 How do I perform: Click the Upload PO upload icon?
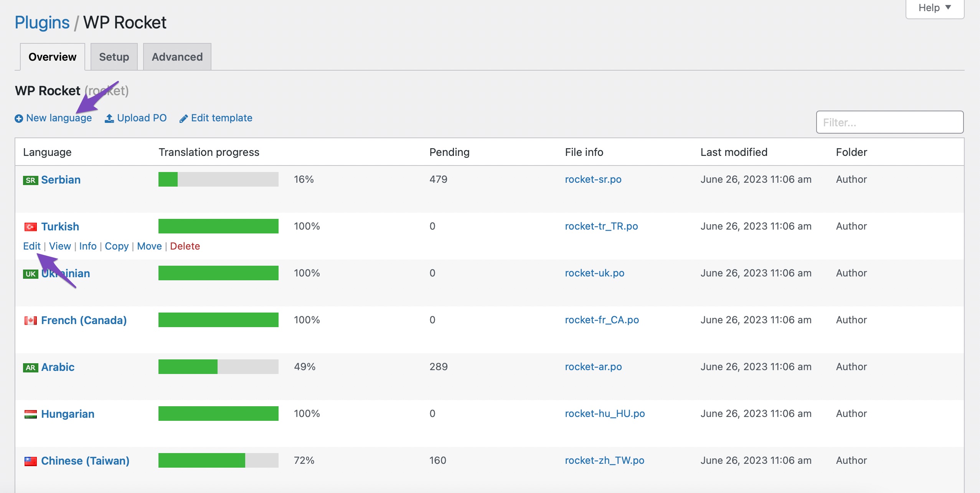point(109,118)
